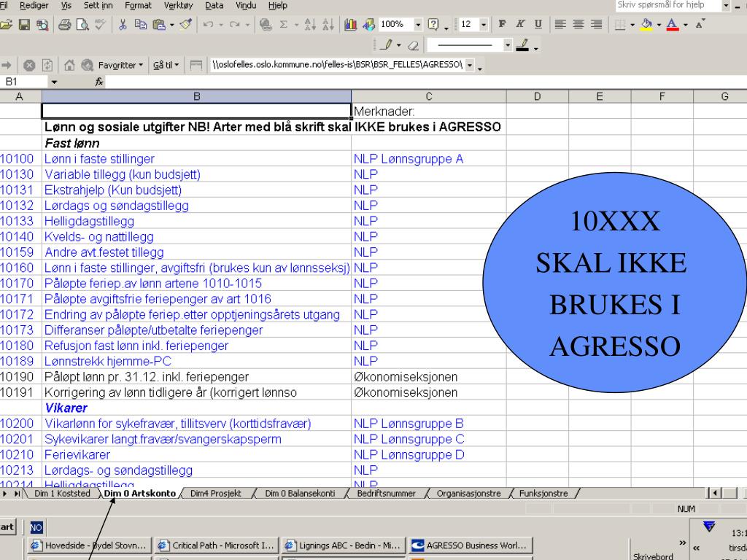Click the Cut scissors icon
Screen dimensions: 747x560
click(x=123, y=24)
